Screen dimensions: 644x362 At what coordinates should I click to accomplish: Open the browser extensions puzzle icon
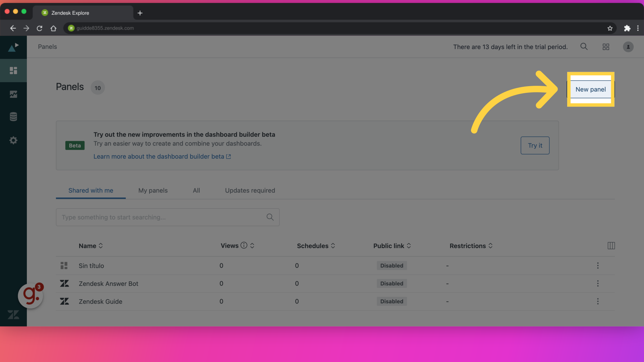point(627,28)
